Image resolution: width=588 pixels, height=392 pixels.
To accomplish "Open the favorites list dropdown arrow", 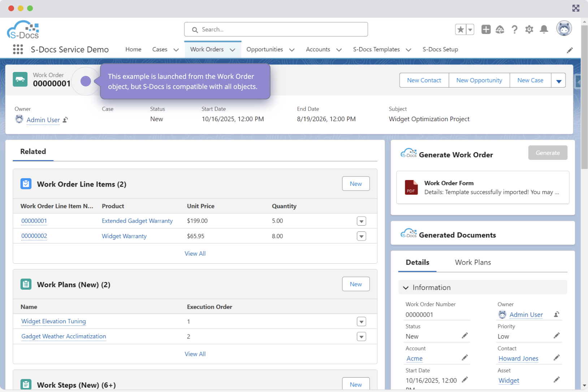I will [470, 30].
